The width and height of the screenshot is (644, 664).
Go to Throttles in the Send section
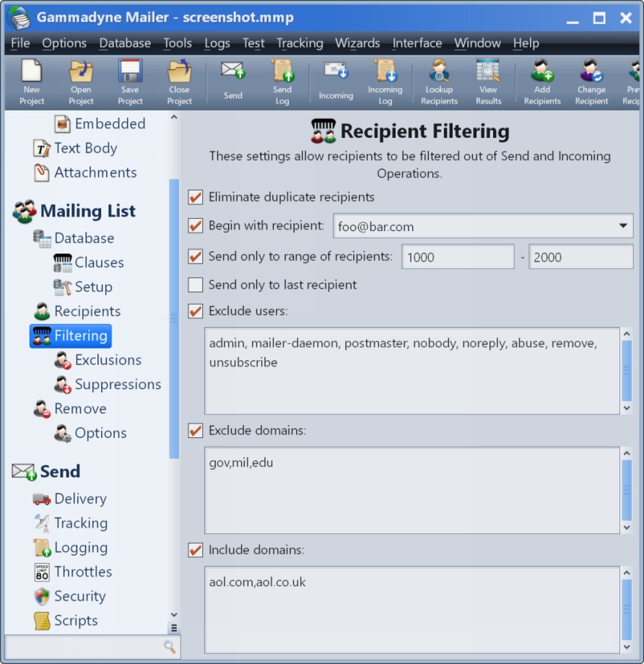point(83,572)
